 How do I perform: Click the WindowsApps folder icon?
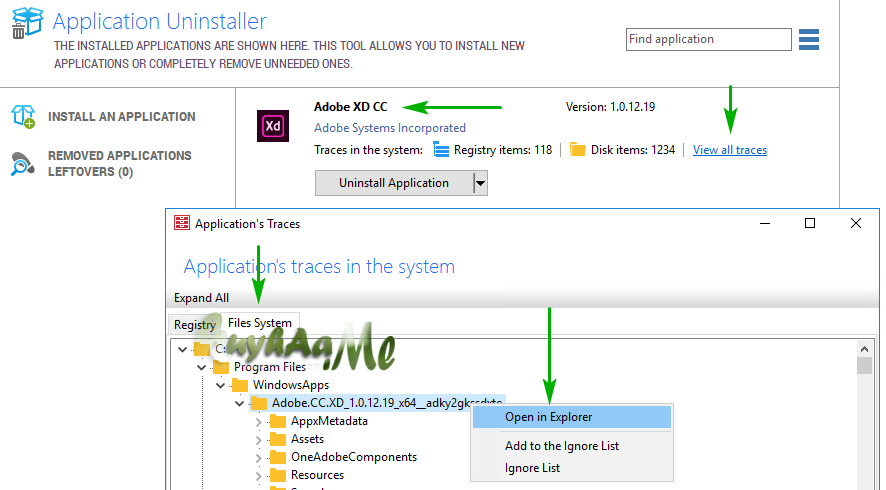coord(240,385)
